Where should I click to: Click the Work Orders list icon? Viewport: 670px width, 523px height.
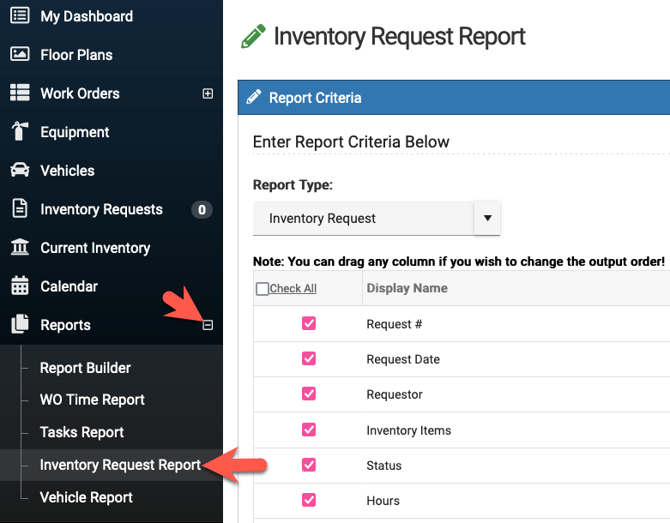(20, 93)
